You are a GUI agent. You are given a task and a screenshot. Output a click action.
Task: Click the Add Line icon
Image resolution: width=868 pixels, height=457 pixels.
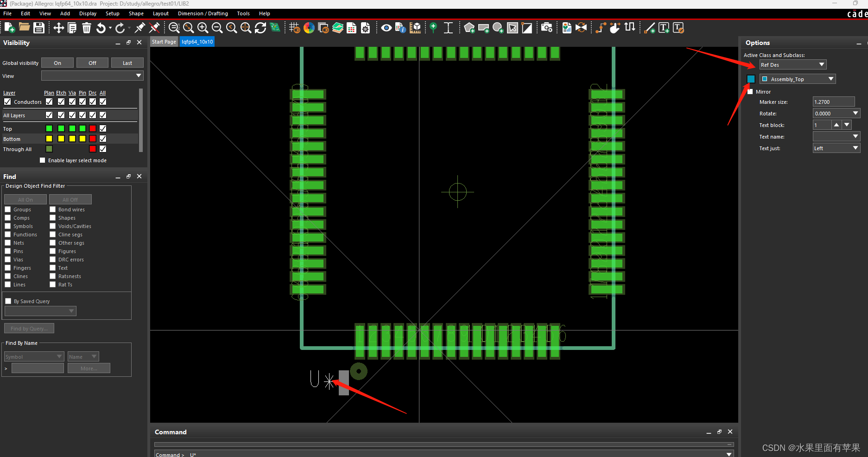point(650,28)
